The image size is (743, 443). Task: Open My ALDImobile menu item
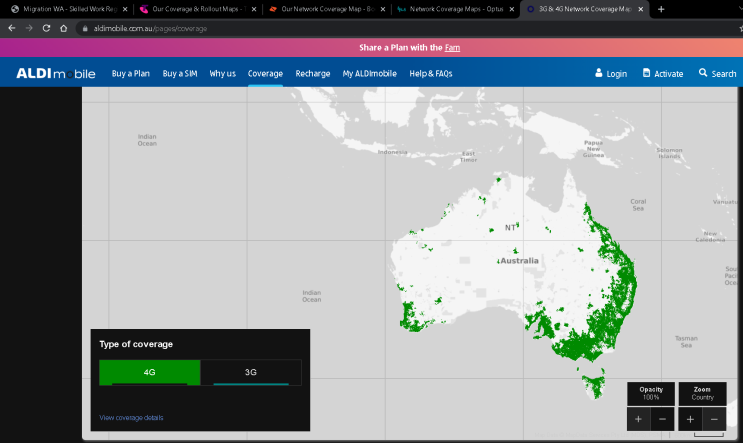pos(370,73)
